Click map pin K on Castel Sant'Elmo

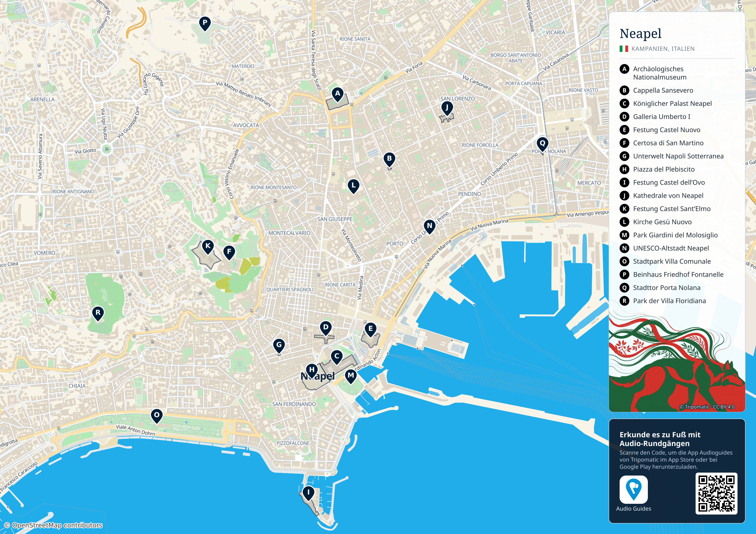tap(208, 247)
